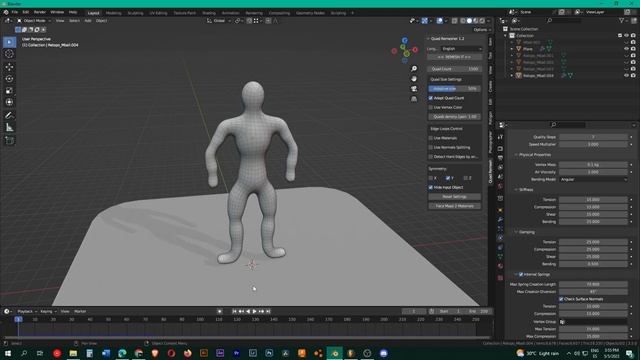Click the Blender logo menu icon
640x360 pixels.
pyautogui.click(x=6, y=12)
